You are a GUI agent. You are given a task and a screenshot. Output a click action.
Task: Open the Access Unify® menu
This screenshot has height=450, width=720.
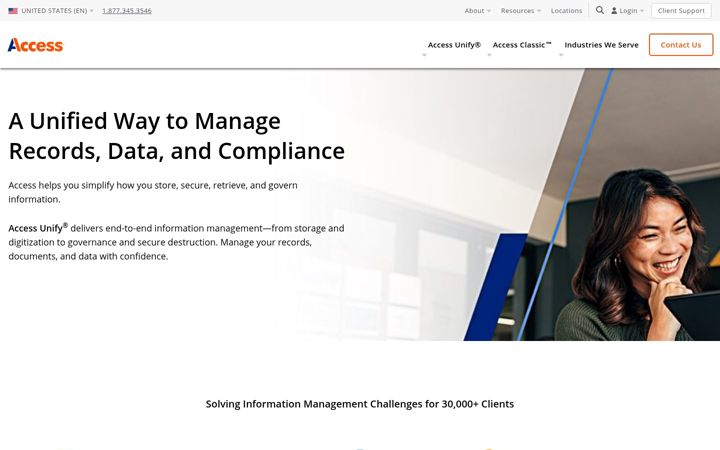454,45
